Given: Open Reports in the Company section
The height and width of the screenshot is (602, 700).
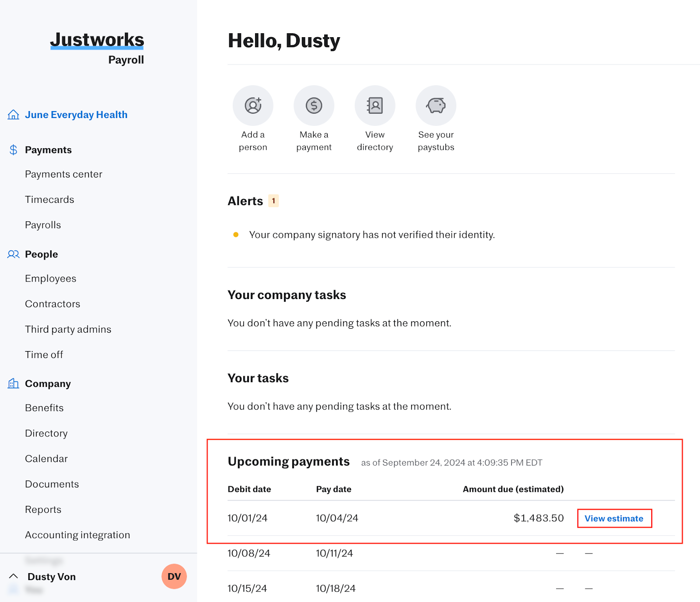Looking at the screenshot, I should (43, 509).
